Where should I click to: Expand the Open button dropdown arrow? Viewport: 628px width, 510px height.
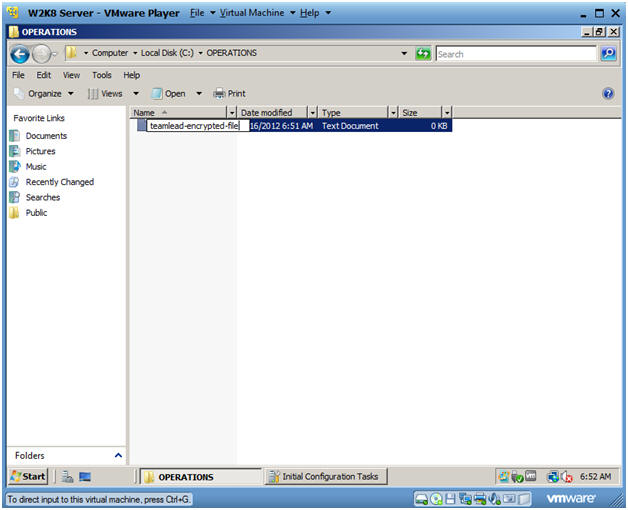pos(199,93)
